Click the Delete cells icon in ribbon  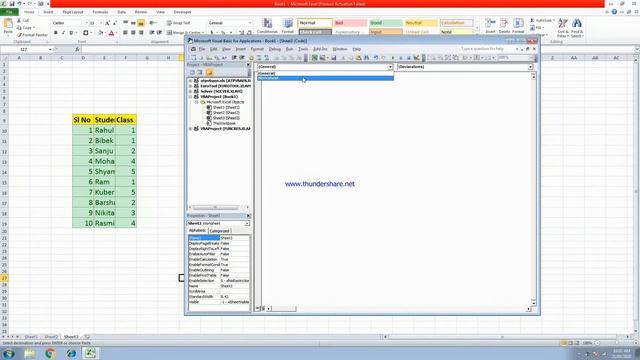click(x=504, y=24)
